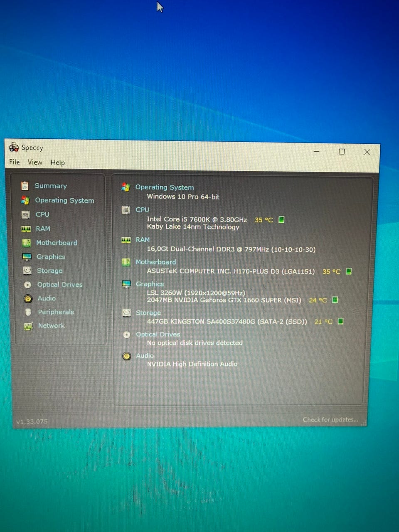View the Graphics section
399x532 pixels.
click(51, 257)
